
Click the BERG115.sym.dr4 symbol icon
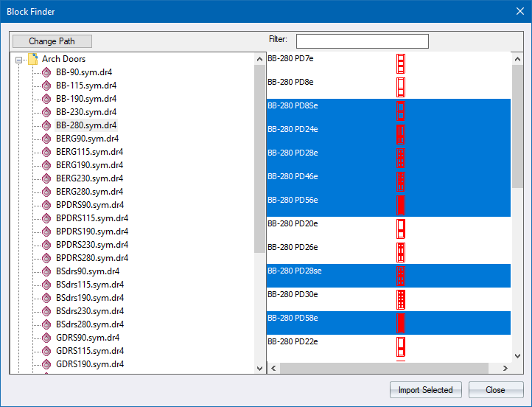[46, 152]
